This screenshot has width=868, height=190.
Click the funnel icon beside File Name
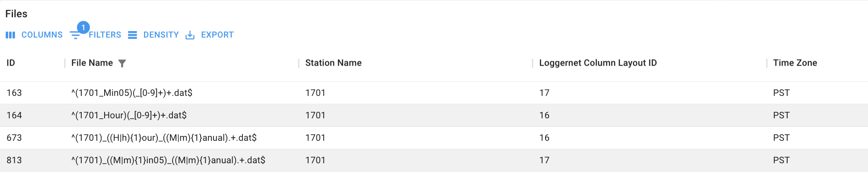[x=122, y=63]
